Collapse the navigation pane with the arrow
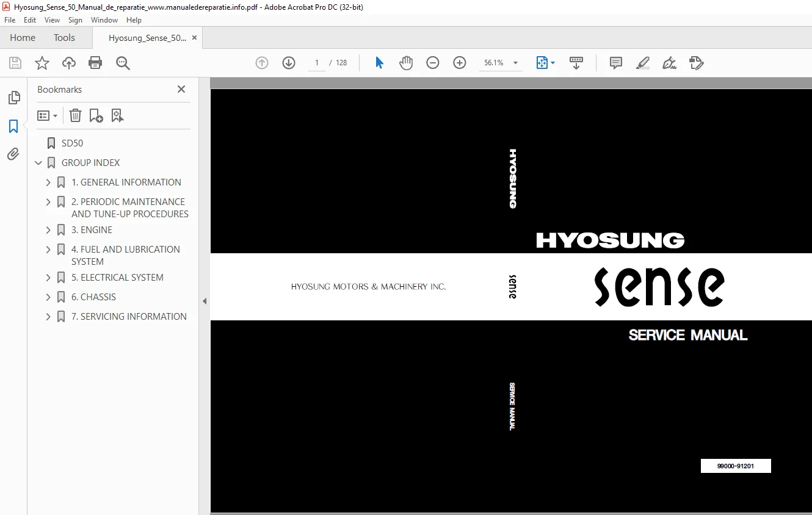The width and height of the screenshot is (812, 515). (205, 301)
